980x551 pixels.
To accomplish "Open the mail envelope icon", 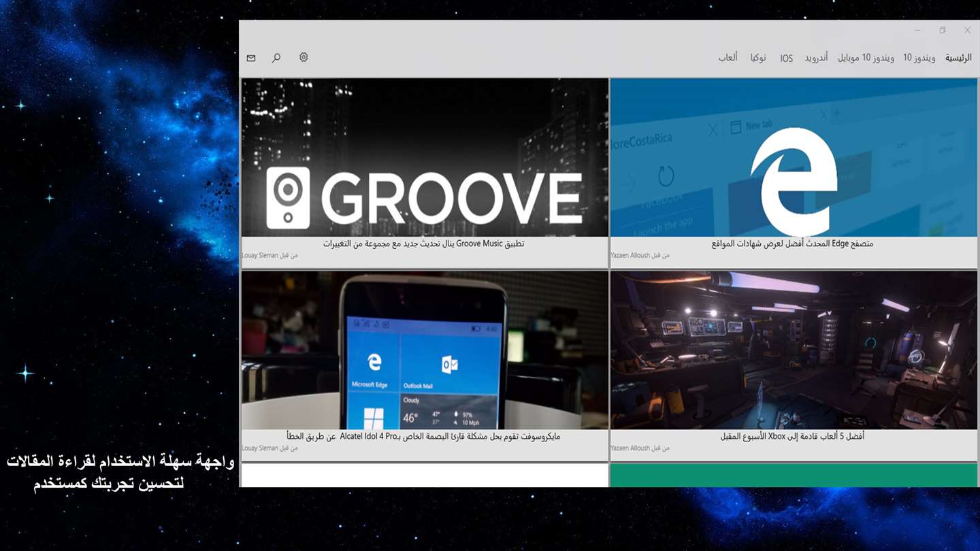I will (x=251, y=59).
